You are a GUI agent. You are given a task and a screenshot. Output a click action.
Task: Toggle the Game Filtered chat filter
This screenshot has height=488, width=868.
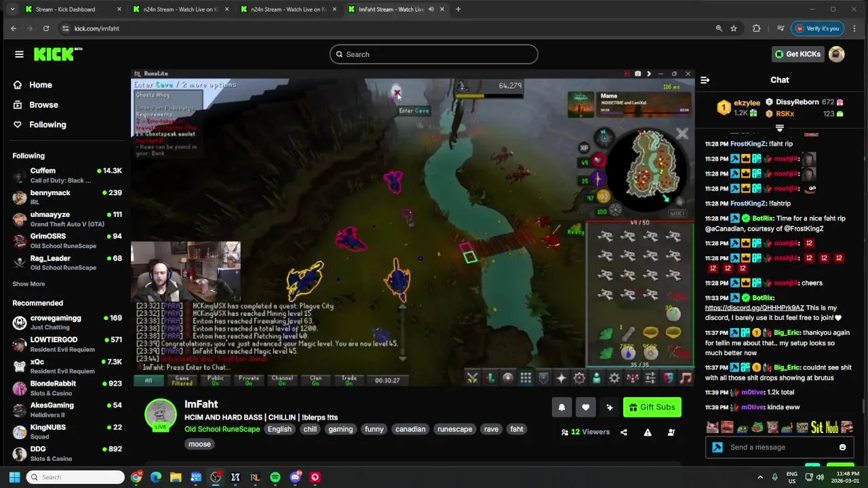[182, 380]
